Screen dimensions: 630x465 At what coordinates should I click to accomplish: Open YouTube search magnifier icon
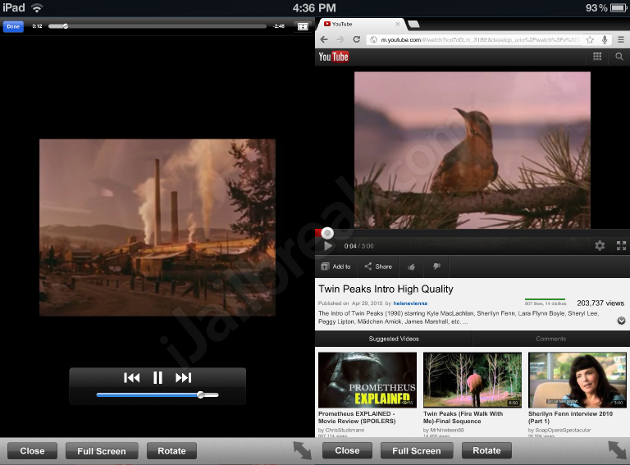pyautogui.click(x=620, y=57)
